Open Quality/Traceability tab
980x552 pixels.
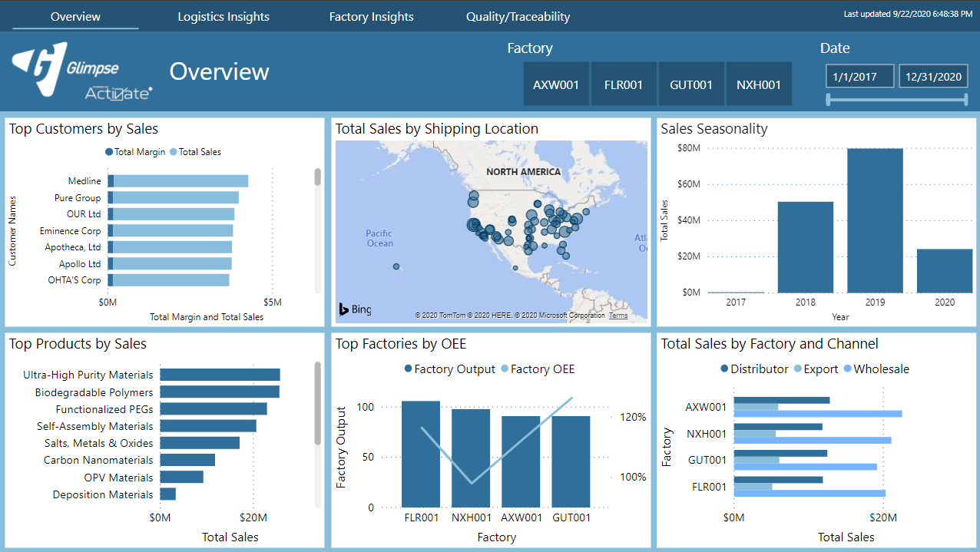[x=518, y=16]
